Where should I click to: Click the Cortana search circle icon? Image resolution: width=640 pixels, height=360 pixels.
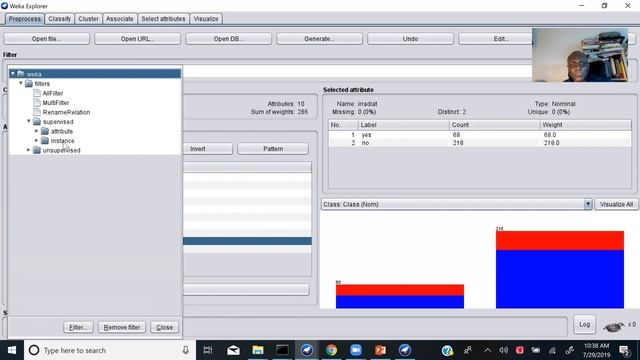[x=34, y=350]
